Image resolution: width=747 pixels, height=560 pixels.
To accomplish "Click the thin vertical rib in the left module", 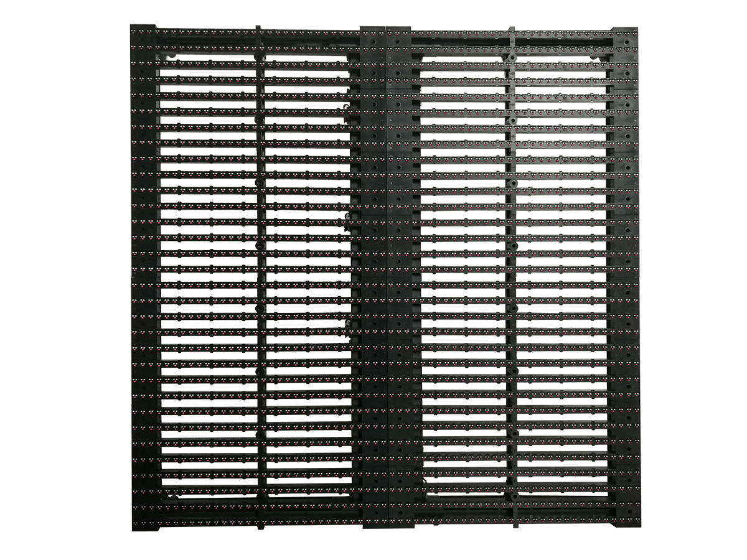I will pyautogui.click(x=259, y=280).
